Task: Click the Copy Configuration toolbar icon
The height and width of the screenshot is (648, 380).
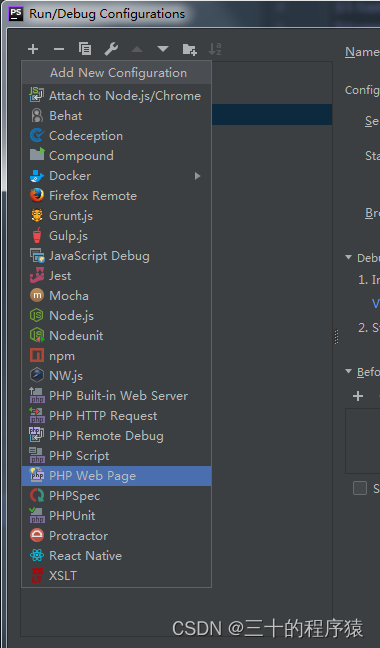Action: (x=85, y=49)
